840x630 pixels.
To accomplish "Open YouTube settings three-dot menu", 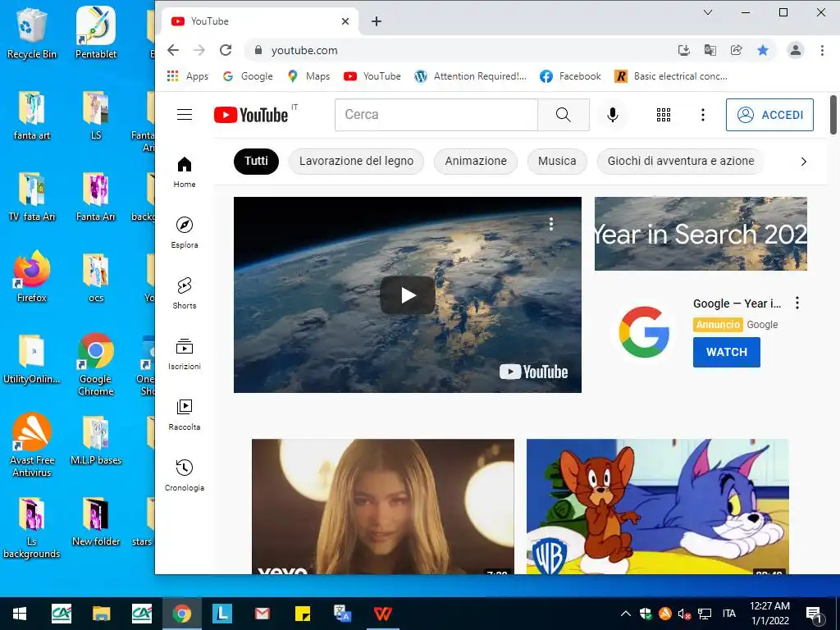I will click(x=703, y=115).
